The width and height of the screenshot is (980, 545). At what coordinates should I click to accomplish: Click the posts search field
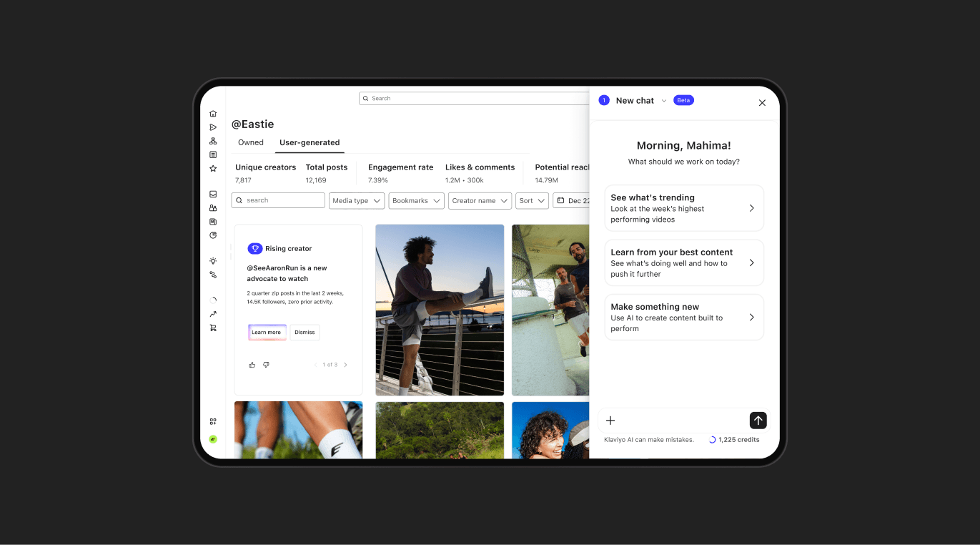[278, 201]
